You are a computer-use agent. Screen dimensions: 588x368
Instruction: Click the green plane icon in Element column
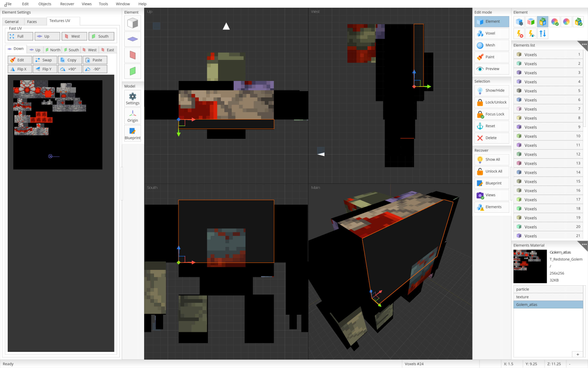(x=132, y=71)
